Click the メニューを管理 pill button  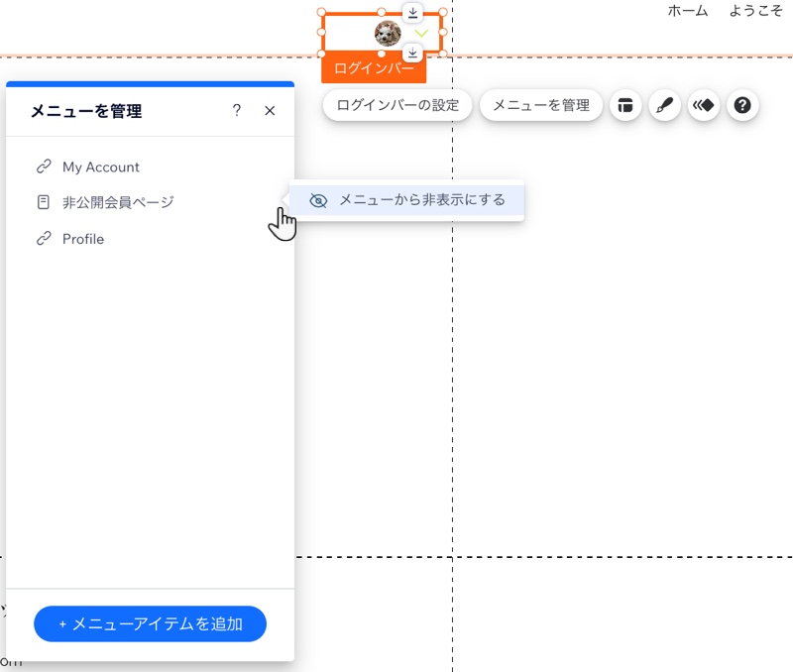pos(541,105)
